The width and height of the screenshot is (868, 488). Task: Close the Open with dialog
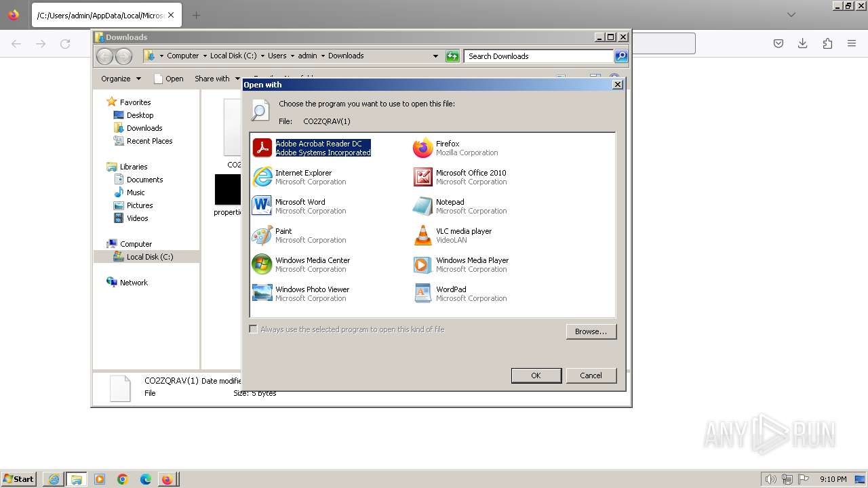coord(617,85)
